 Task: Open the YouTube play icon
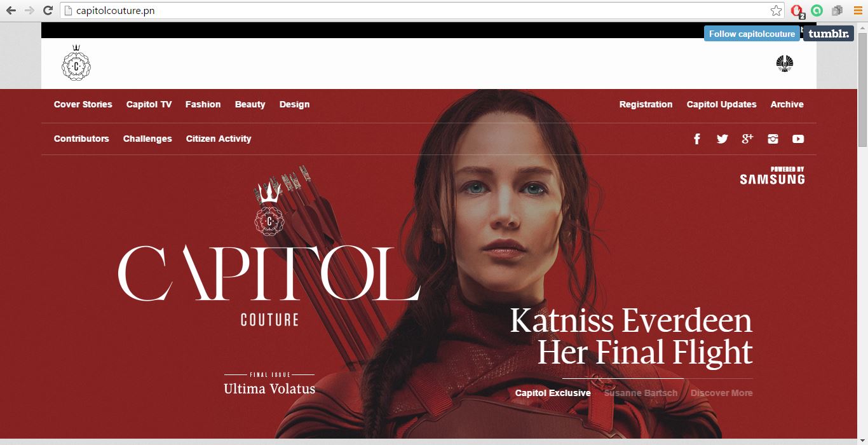798,139
